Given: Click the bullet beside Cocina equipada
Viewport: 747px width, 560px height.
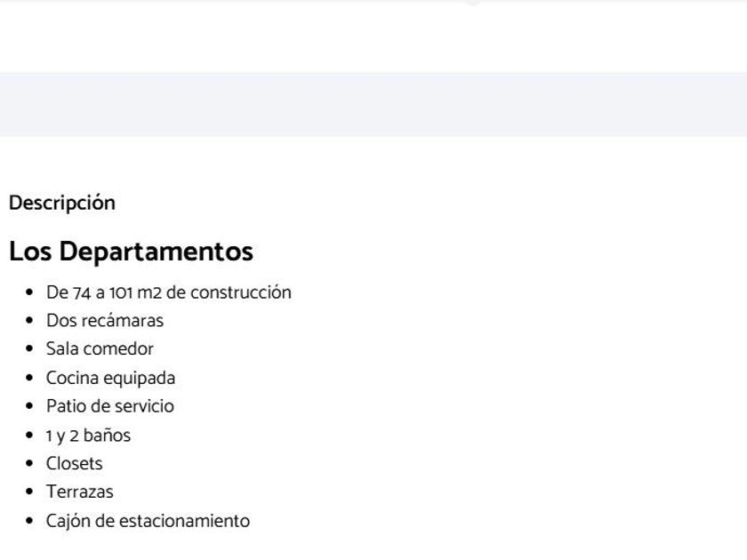Looking at the screenshot, I should pyautogui.click(x=29, y=378).
